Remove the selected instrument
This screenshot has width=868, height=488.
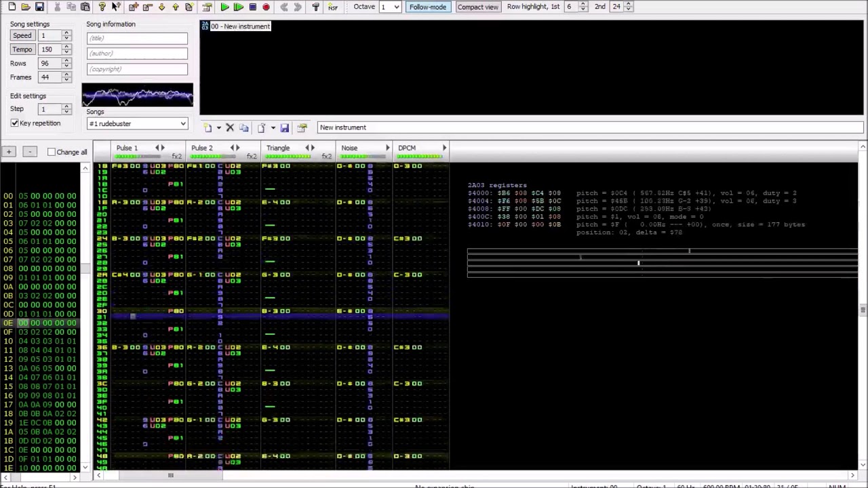230,127
